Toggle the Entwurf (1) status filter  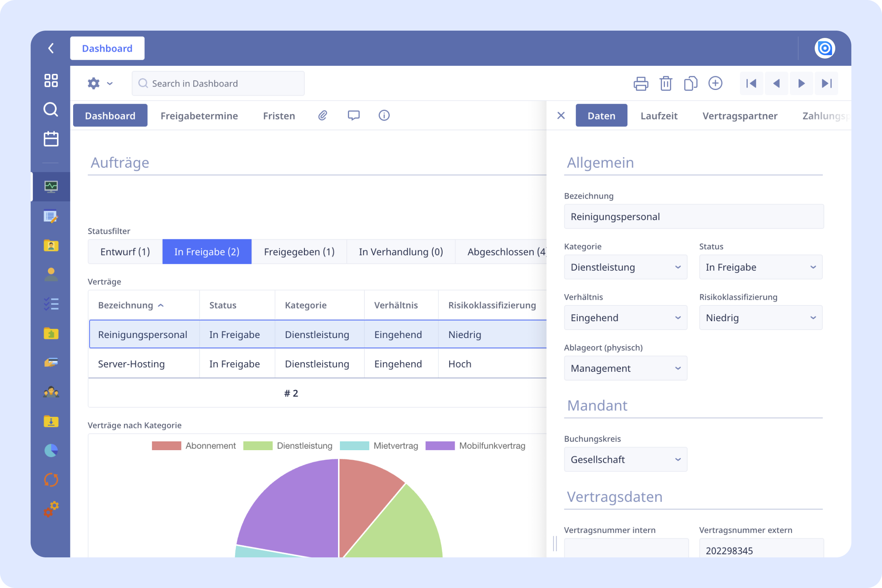[125, 252]
